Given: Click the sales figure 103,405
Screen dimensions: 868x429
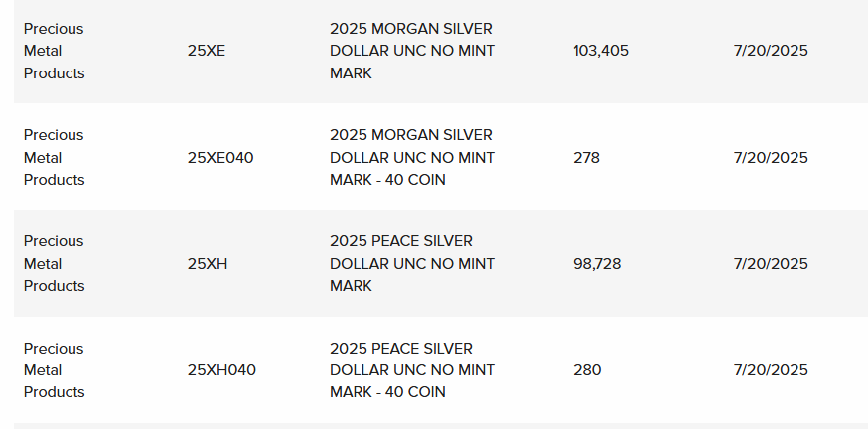Looking at the screenshot, I should click(x=601, y=51).
